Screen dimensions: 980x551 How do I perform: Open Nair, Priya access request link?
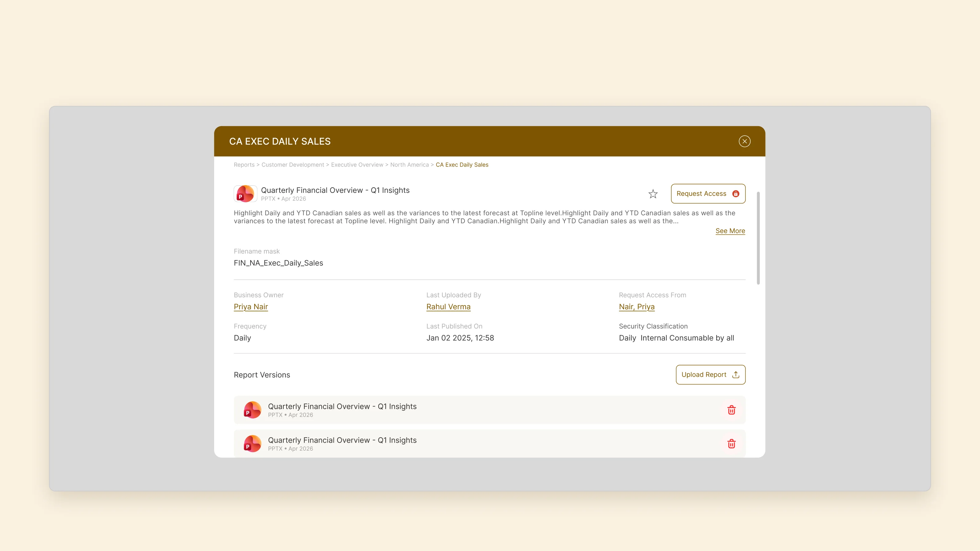click(x=636, y=306)
